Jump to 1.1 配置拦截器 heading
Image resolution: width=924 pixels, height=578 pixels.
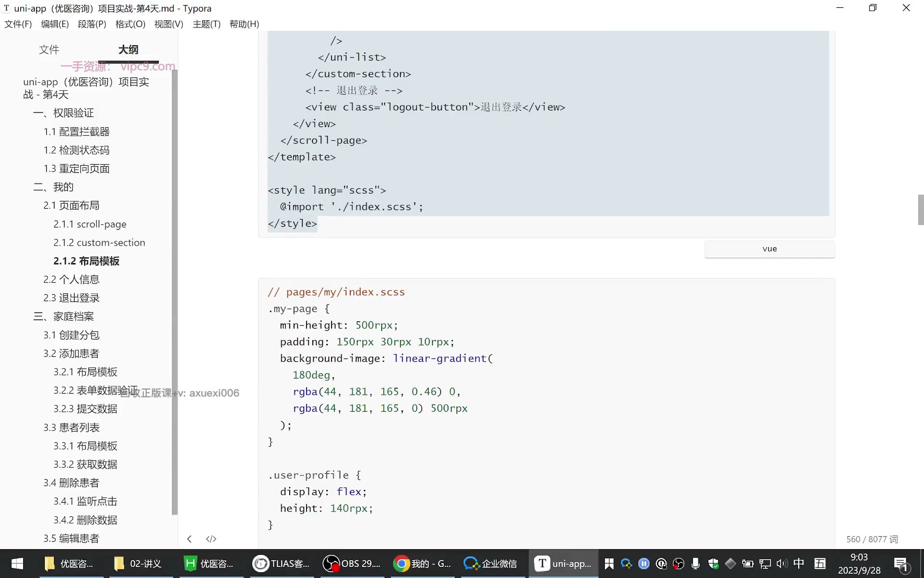pos(77,131)
